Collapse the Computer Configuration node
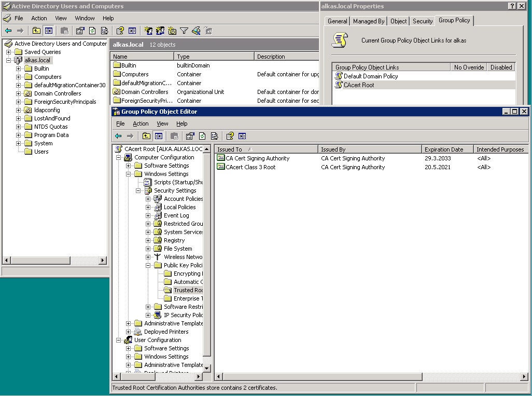The image size is (532, 396). click(x=119, y=157)
